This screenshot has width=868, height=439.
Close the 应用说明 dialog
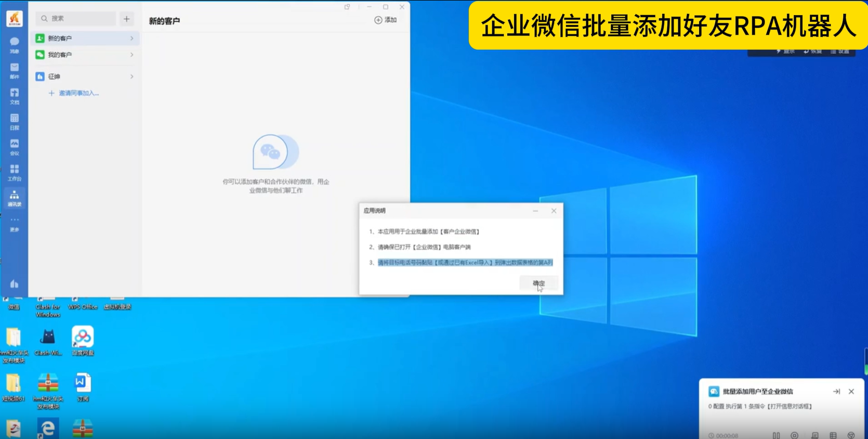(554, 211)
